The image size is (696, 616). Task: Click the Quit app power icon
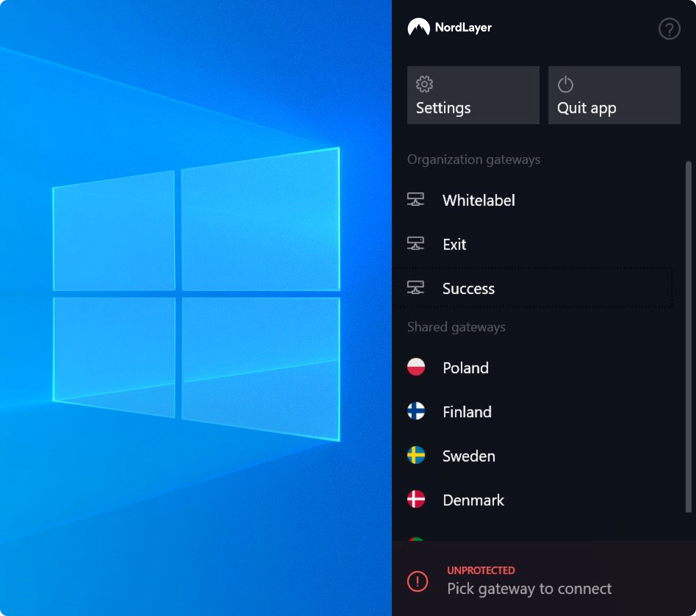click(565, 84)
